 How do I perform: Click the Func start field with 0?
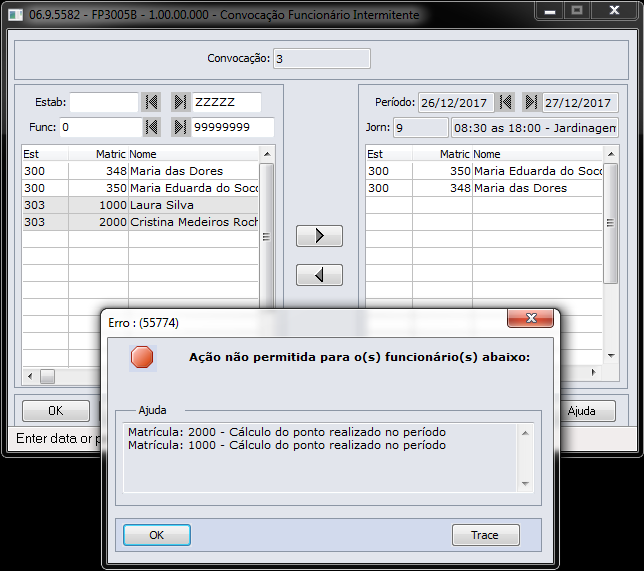pos(101,127)
